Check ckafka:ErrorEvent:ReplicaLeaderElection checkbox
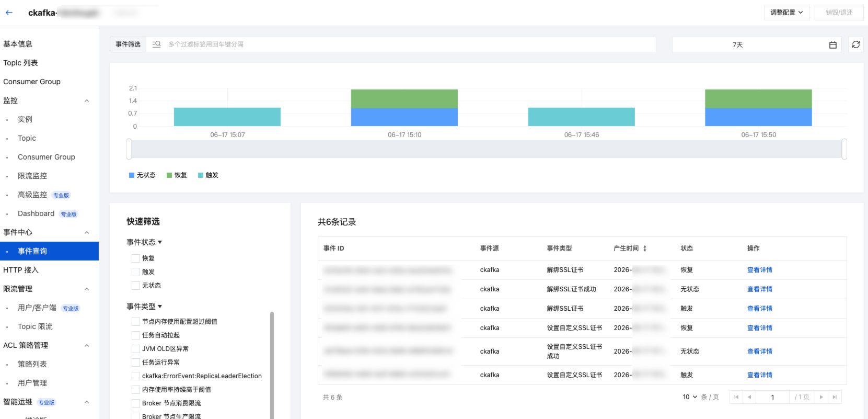Image resolution: width=868 pixels, height=419 pixels. 136,376
